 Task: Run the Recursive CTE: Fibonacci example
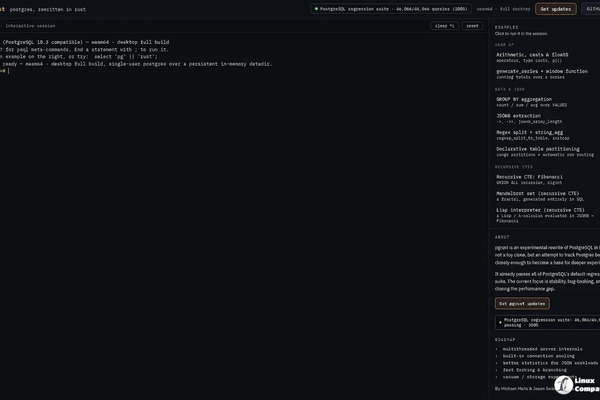[546, 180]
